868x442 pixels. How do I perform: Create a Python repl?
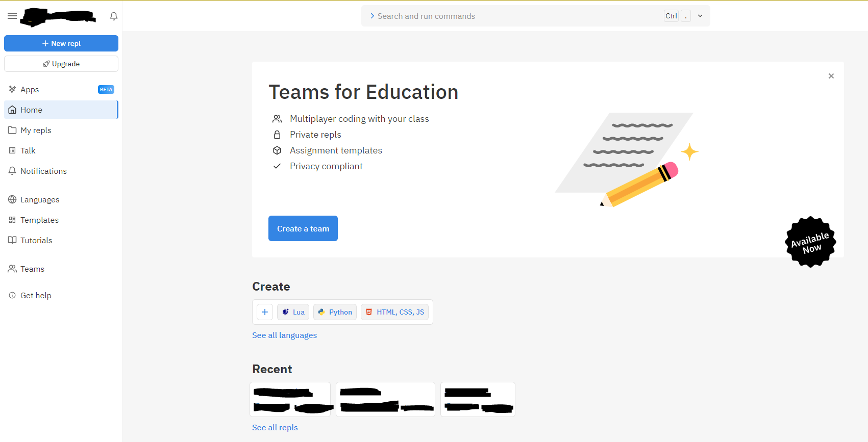tap(335, 312)
